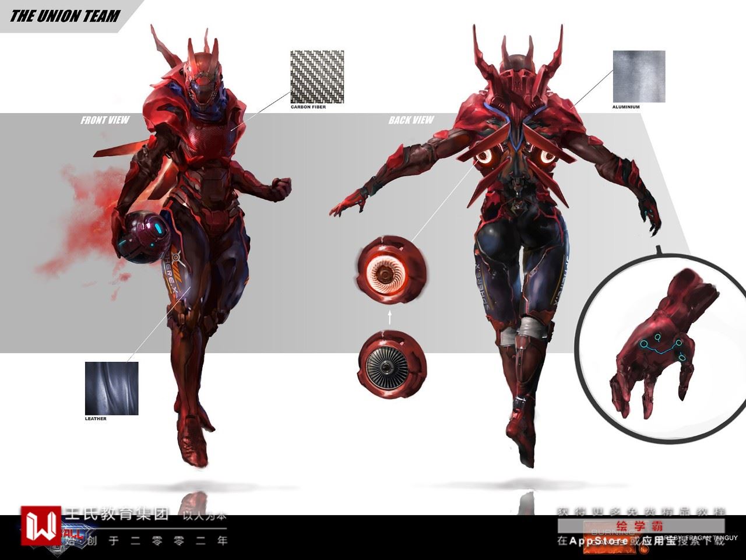Click the carbon fiber texture swatch
The height and width of the screenshot is (560, 746).
(x=317, y=77)
